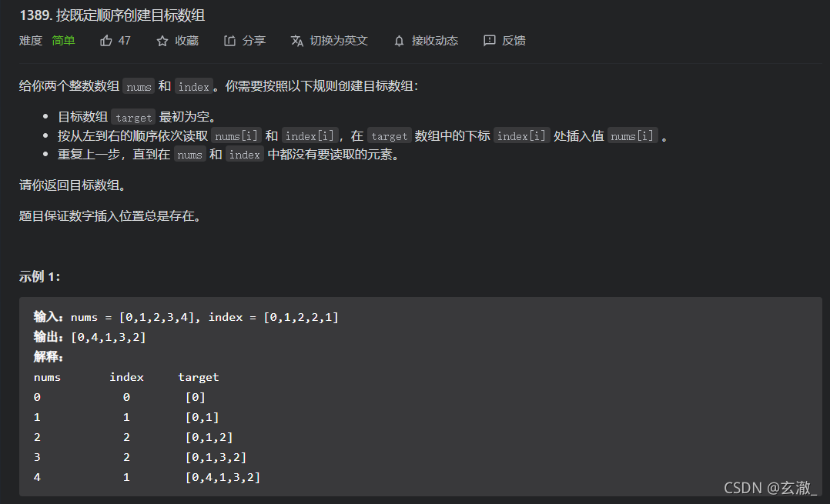This screenshot has width=830, height=504.
Task: Click the translate language icon
Action: [297, 41]
